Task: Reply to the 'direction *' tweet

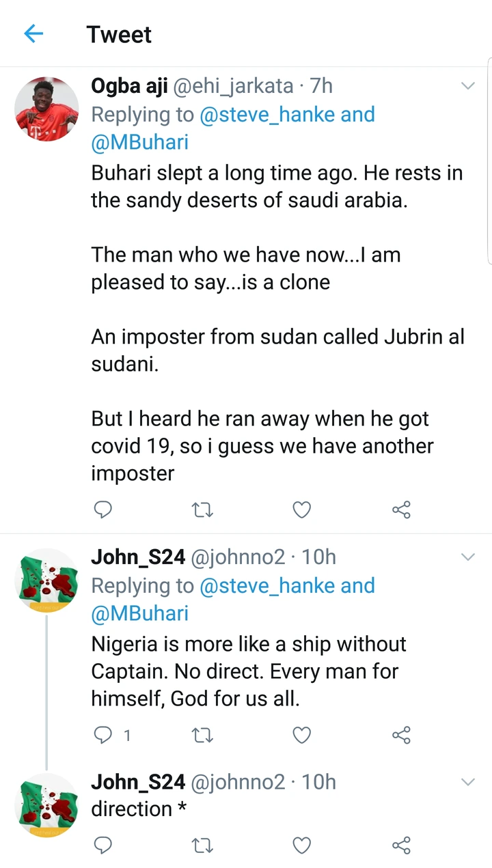Action: pos(102,845)
